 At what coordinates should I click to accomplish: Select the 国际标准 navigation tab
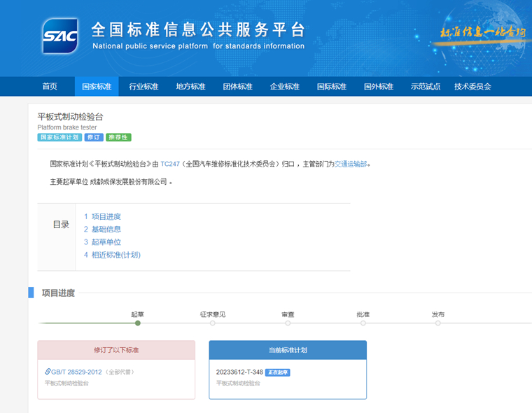click(331, 87)
